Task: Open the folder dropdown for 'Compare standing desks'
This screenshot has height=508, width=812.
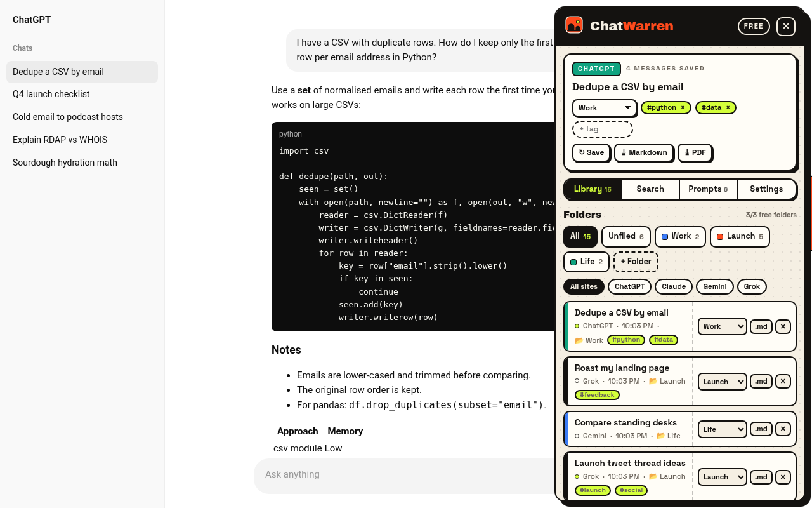Action: point(722,429)
